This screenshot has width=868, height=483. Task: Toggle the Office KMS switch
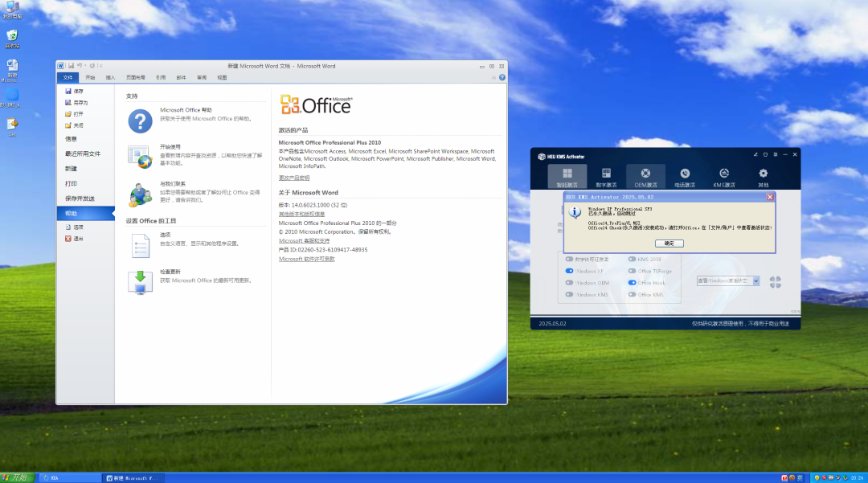[x=632, y=295]
